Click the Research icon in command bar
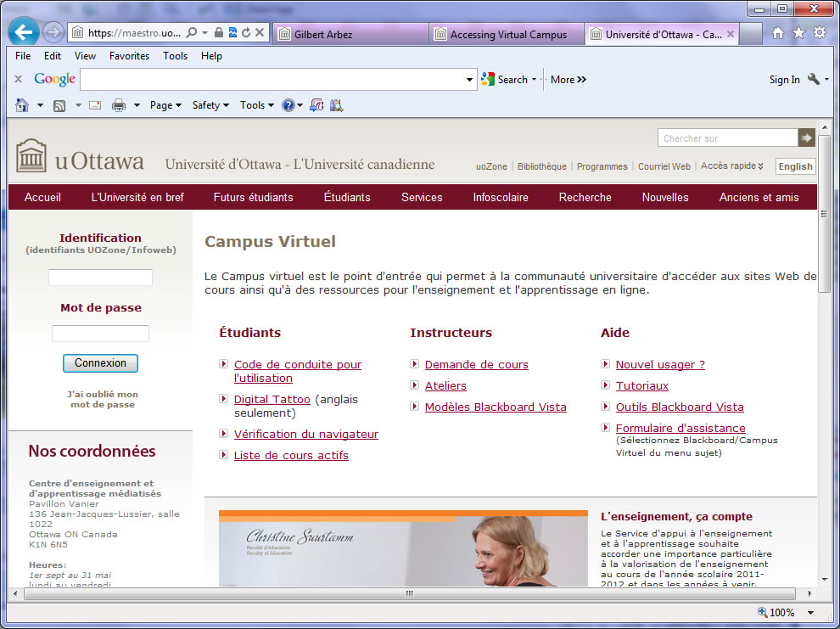Image resolution: width=840 pixels, height=629 pixels. tap(337, 105)
